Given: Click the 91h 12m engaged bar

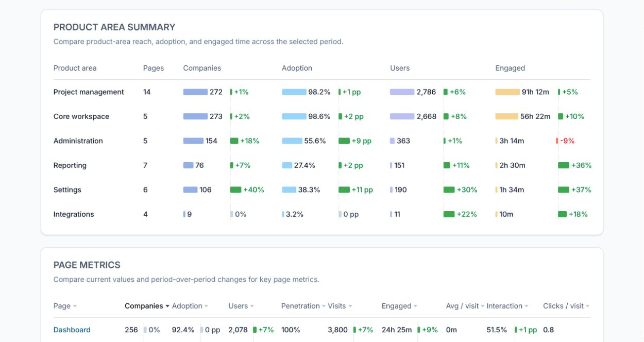Looking at the screenshot, I should click(x=507, y=92).
